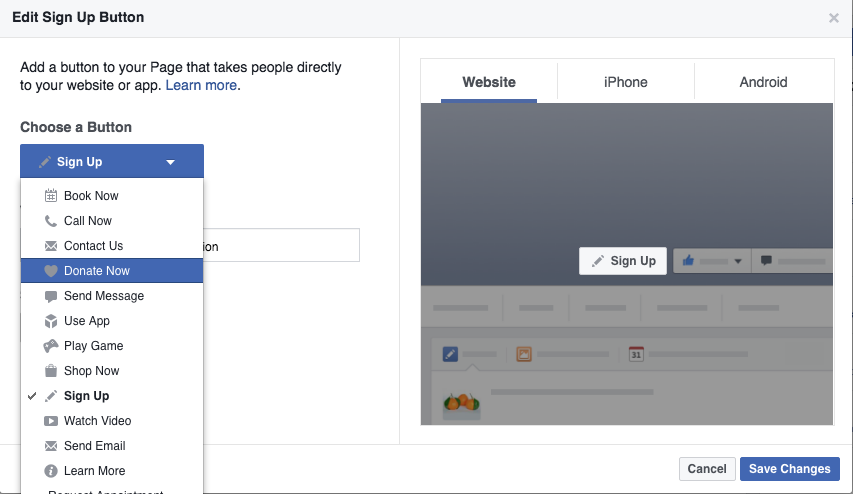Click the info icon beside Learn More

pyautogui.click(x=51, y=471)
